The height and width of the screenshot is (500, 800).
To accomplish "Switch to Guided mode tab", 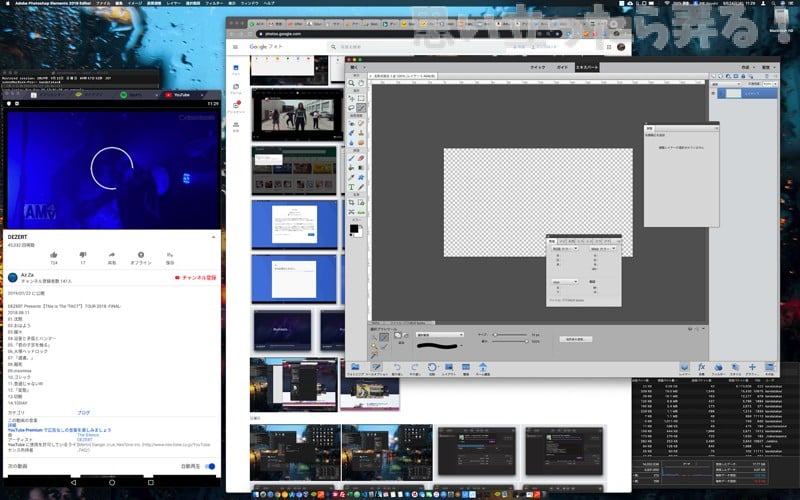I will pos(562,67).
